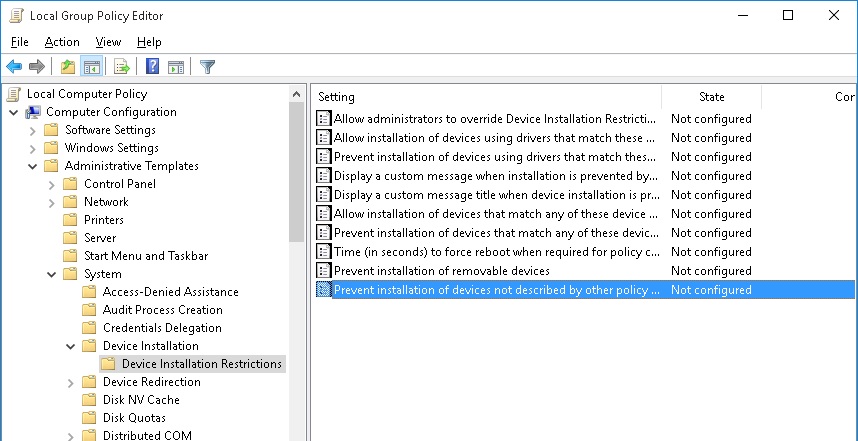Screen dimensions: 858x441
Task: Open the File menu
Action: [x=20, y=42]
